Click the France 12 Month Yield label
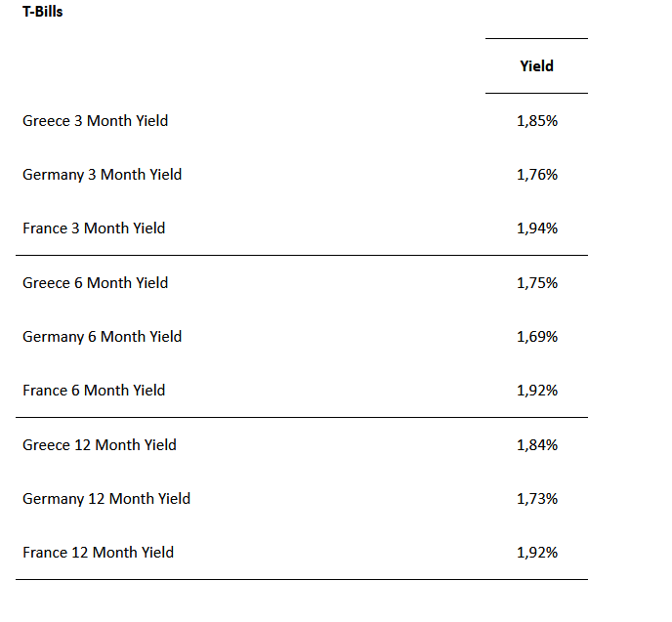 point(98,553)
